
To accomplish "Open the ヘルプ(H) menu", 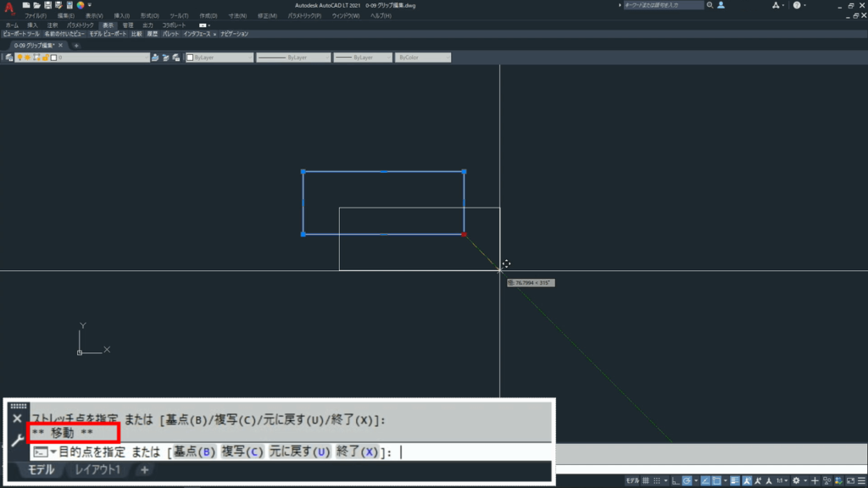I will click(x=381, y=16).
